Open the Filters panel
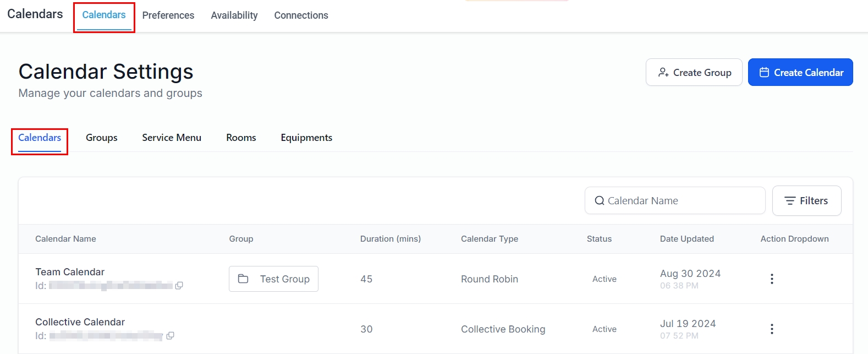 pos(806,201)
